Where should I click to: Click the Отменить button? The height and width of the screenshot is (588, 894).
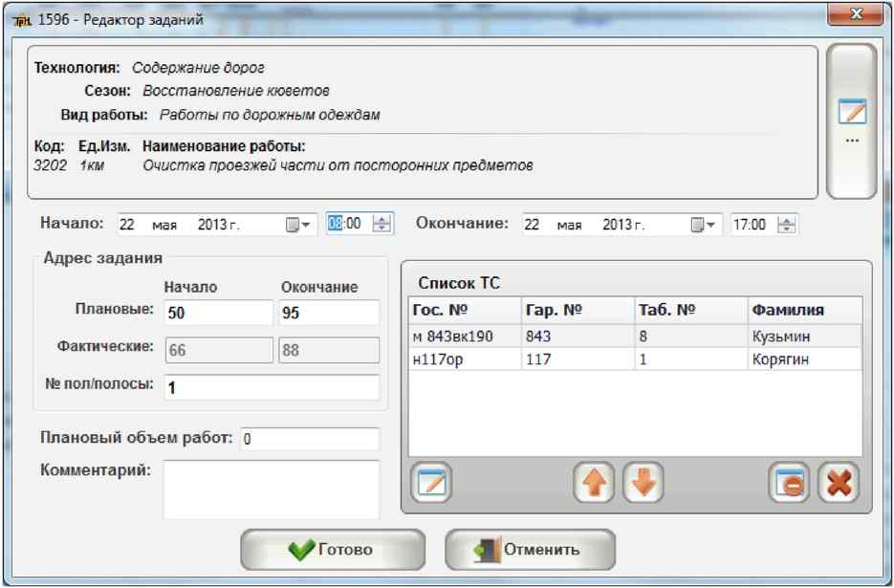pos(530,550)
